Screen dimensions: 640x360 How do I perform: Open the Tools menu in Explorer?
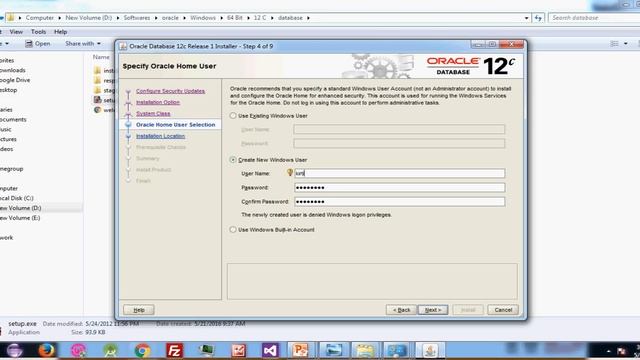click(x=38, y=32)
